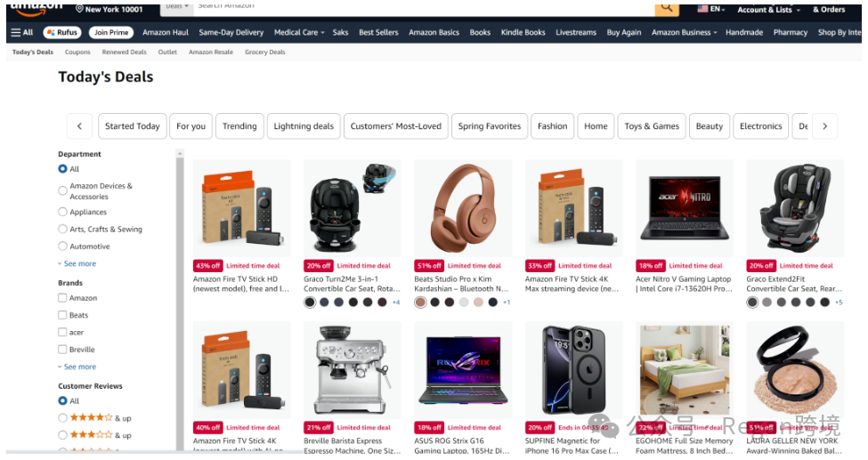The height and width of the screenshot is (460, 868).
Task: Switch to the Electronics deals tab
Action: click(760, 126)
